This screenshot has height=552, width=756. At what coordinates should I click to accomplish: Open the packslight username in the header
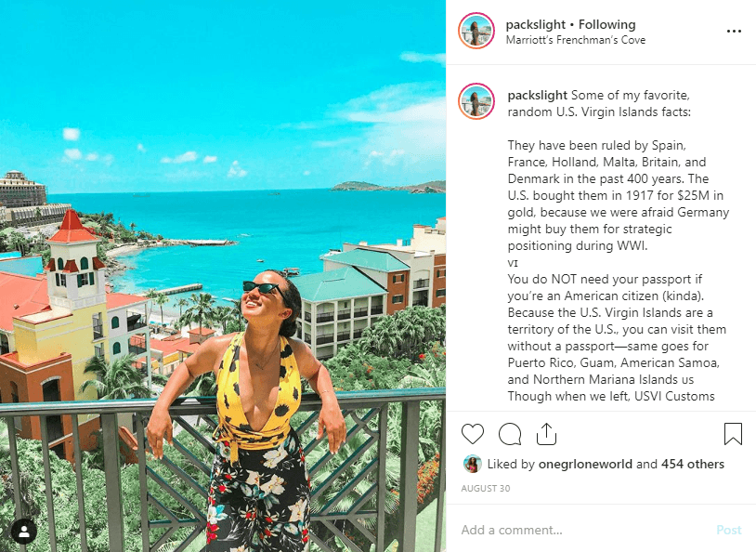coord(535,24)
